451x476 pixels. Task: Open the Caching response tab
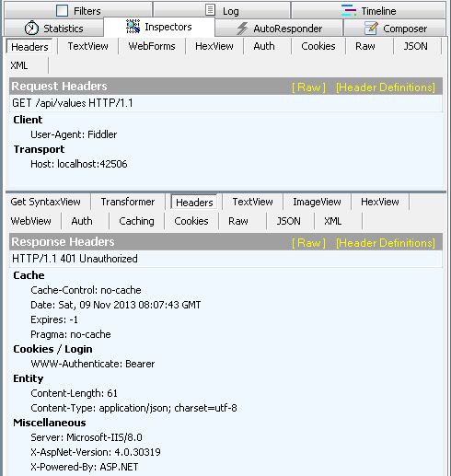point(137,221)
